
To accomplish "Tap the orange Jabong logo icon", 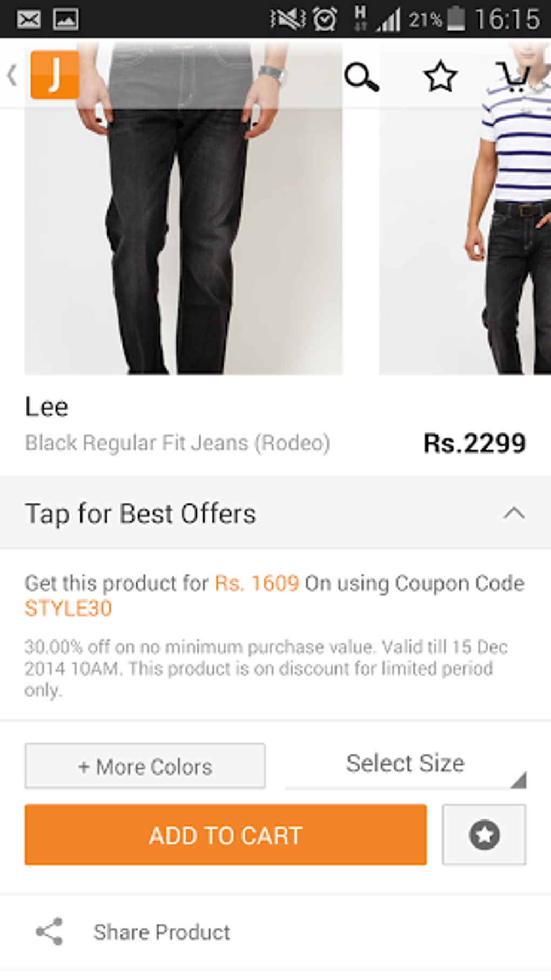I will [55, 75].
